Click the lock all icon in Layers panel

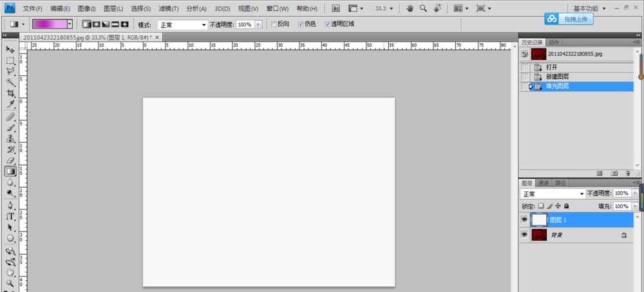(x=567, y=206)
